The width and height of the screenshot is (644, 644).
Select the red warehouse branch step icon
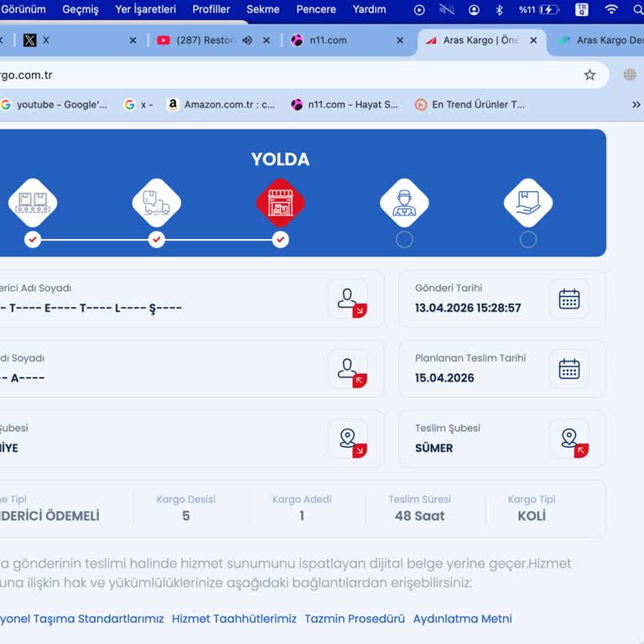coord(281,203)
